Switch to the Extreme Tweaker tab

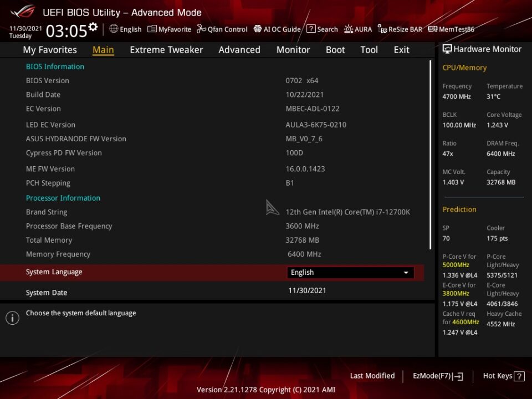tap(166, 50)
